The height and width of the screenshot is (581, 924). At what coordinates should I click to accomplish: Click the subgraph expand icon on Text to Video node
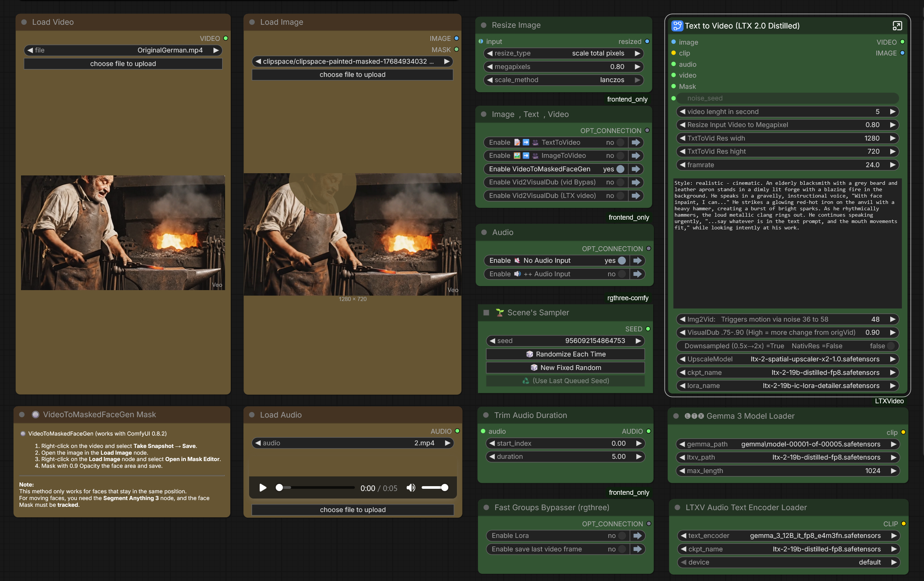(x=897, y=26)
